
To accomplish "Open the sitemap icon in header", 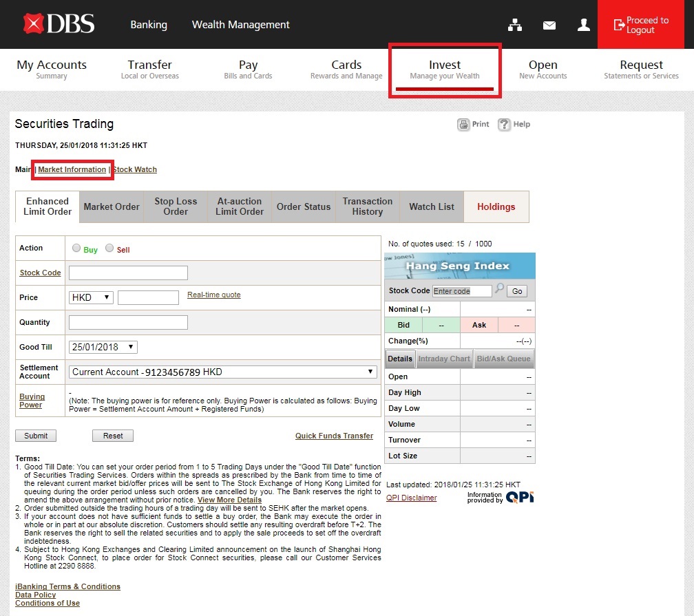I will [x=515, y=25].
